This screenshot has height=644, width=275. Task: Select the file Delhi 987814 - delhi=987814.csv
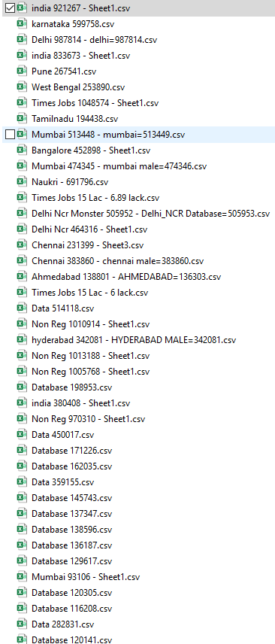94,40
